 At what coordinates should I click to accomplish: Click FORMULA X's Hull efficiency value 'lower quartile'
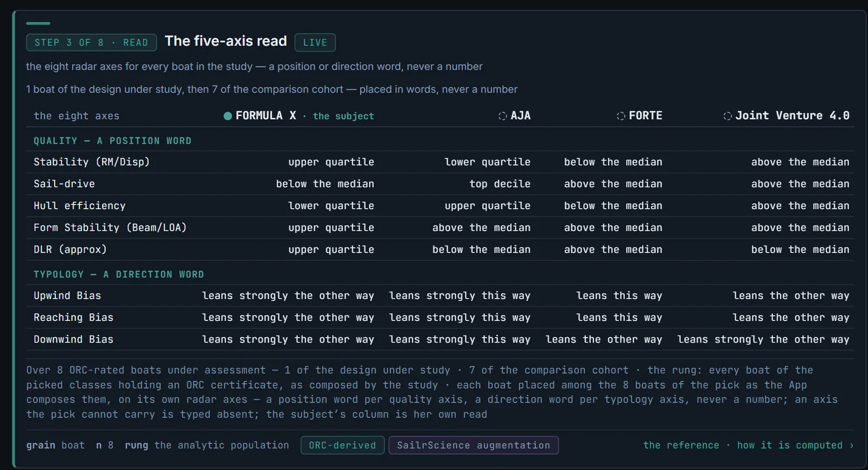[x=331, y=206]
